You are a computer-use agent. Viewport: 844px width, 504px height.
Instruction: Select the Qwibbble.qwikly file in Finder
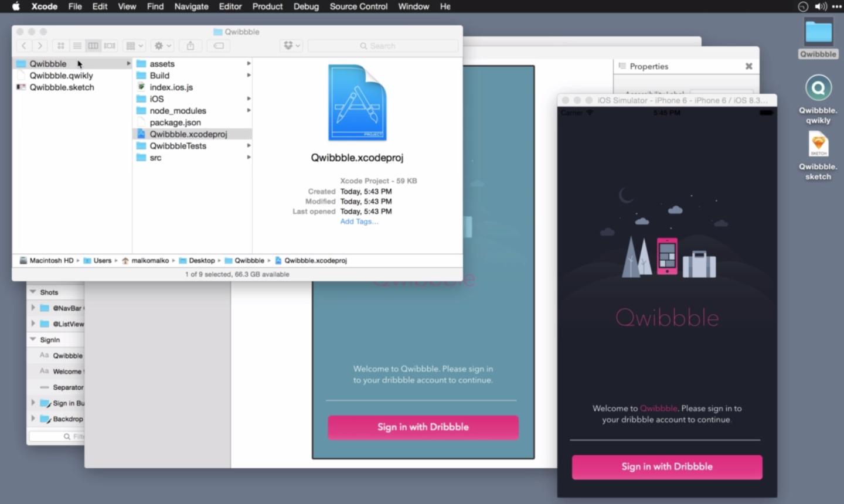(x=72, y=76)
